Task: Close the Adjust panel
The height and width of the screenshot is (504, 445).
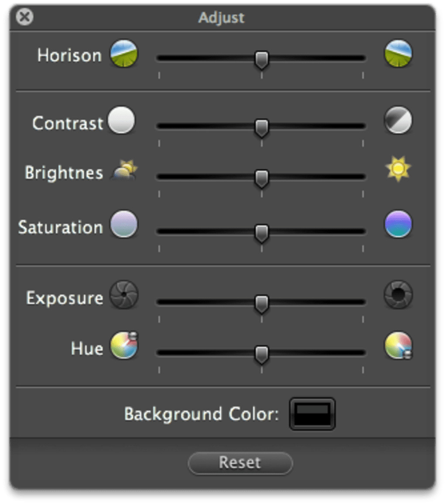Action: pyautogui.click(x=24, y=17)
